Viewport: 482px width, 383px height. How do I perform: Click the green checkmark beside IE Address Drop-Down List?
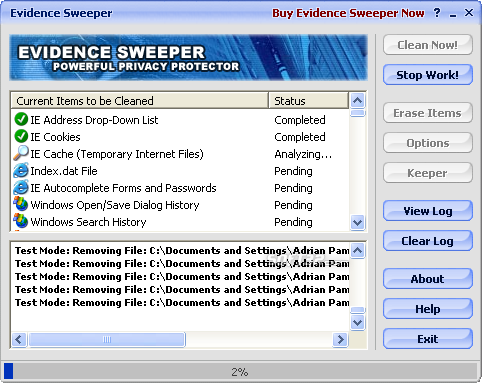[x=21, y=119]
